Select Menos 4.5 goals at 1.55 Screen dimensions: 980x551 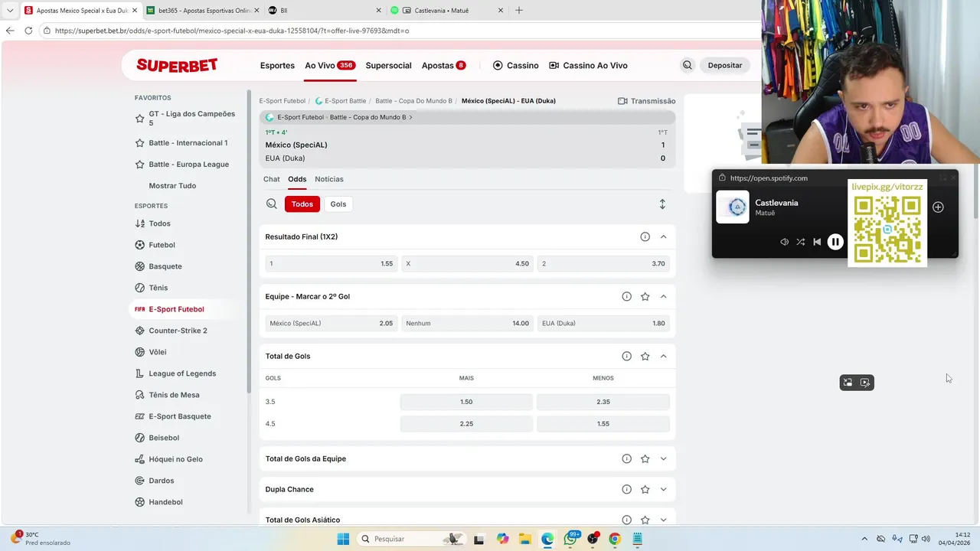pyautogui.click(x=603, y=423)
